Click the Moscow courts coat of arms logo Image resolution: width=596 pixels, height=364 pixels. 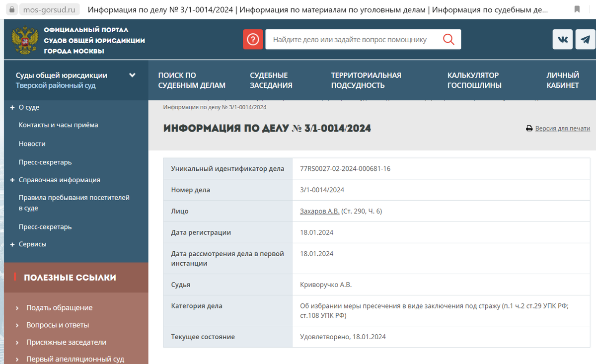[x=24, y=39]
